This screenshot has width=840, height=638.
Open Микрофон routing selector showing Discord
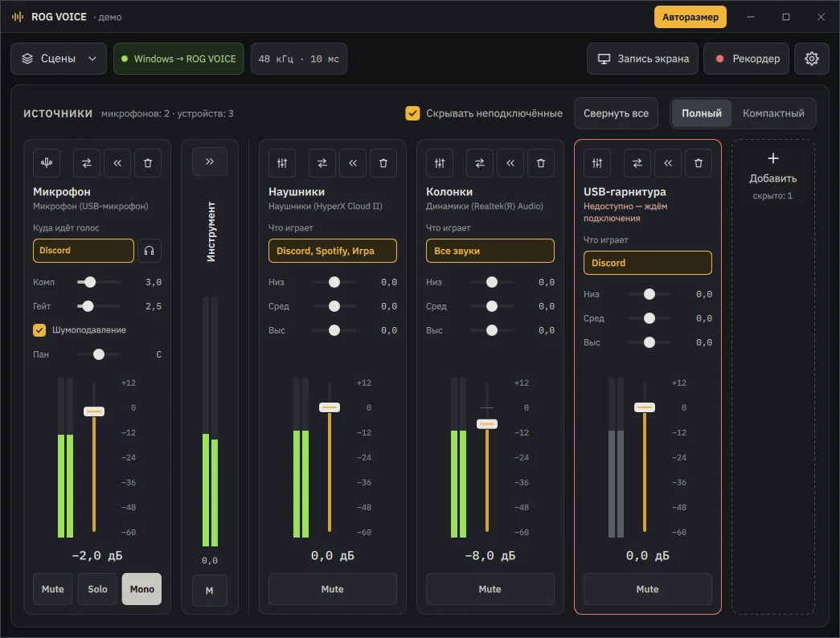[x=84, y=251]
